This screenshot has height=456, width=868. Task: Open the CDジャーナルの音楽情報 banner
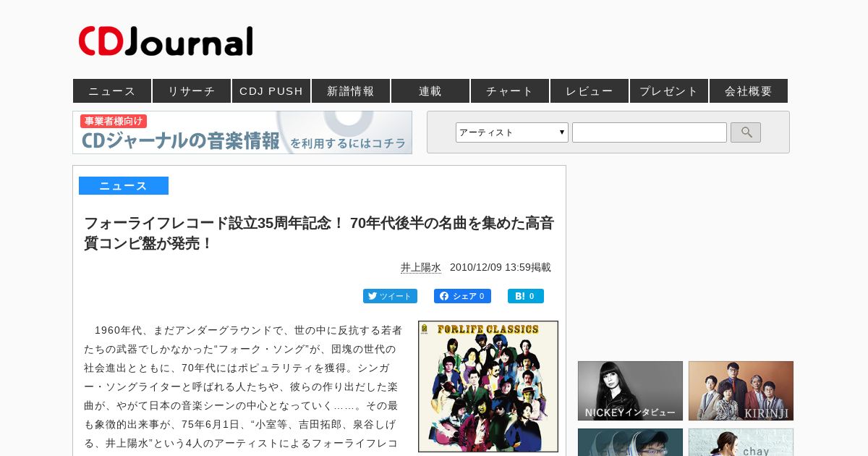tap(242, 132)
